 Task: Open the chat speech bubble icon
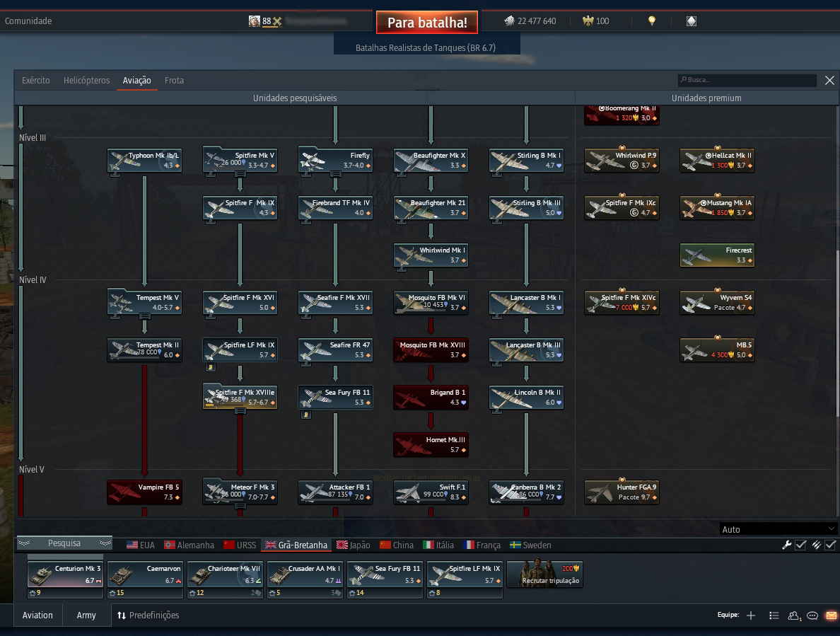tap(812, 615)
